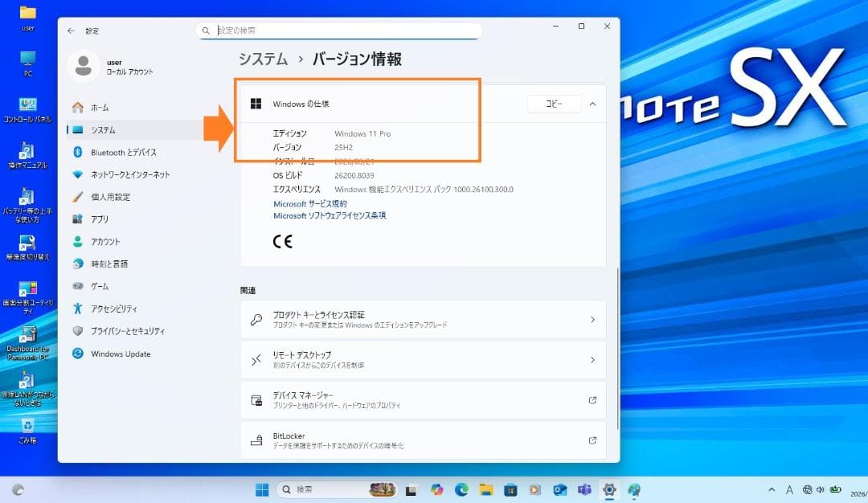Select コントロール パネル desktop icon
868x503 pixels.
[27, 109]
